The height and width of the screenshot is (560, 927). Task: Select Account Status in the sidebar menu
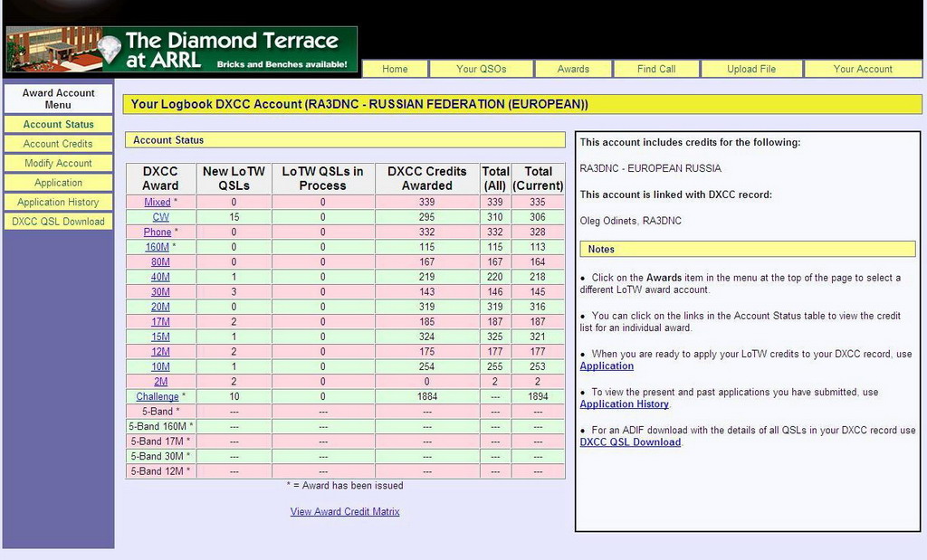(58, 124)
